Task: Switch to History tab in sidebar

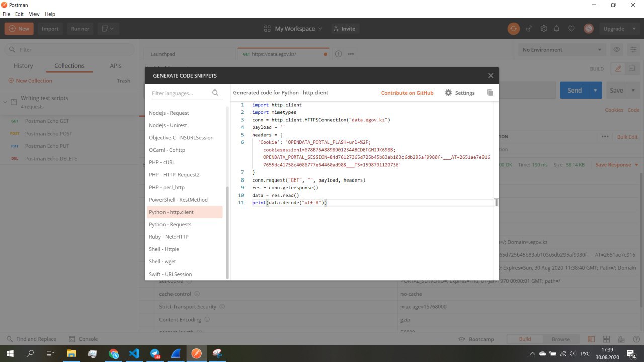Action: (x=23, y=66)
